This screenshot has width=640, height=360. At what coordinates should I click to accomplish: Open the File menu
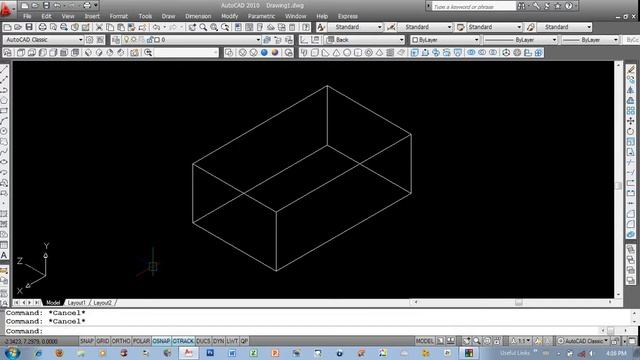pos(27,16)
